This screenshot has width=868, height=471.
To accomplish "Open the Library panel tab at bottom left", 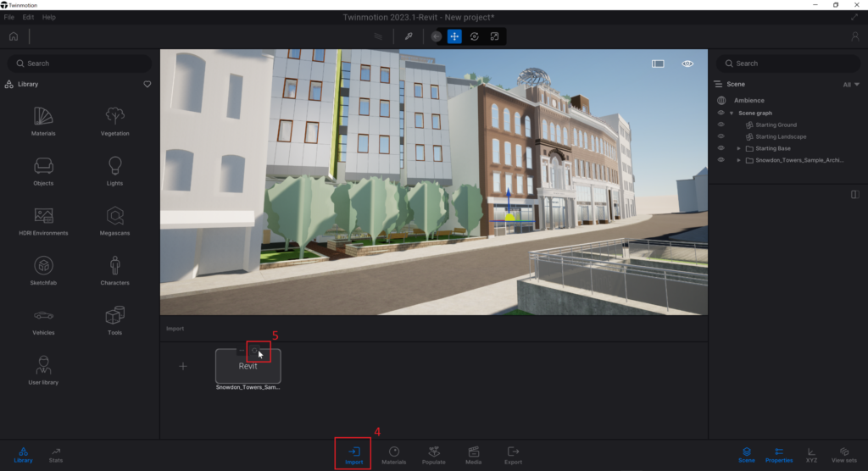I will 23,455.
